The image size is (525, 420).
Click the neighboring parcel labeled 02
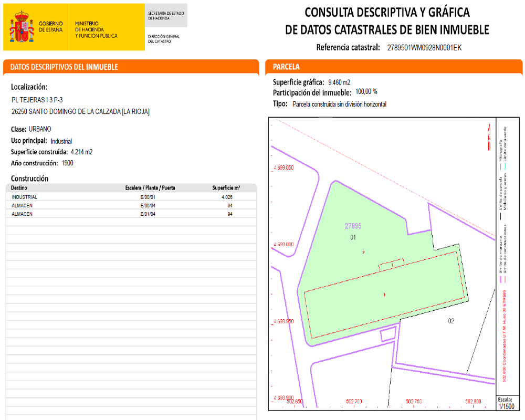450,321
